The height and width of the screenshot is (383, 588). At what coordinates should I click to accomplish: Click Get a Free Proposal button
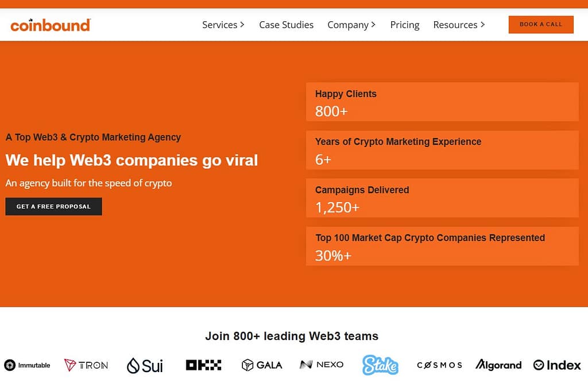53,207
